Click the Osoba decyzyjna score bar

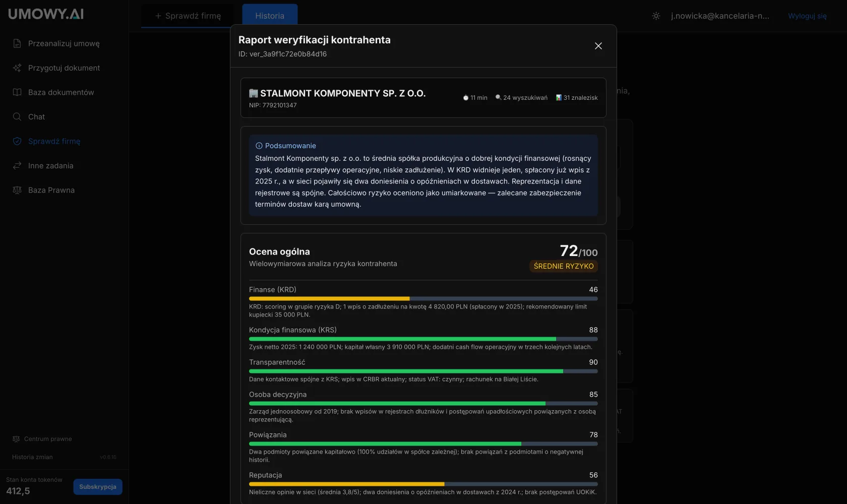423,404
